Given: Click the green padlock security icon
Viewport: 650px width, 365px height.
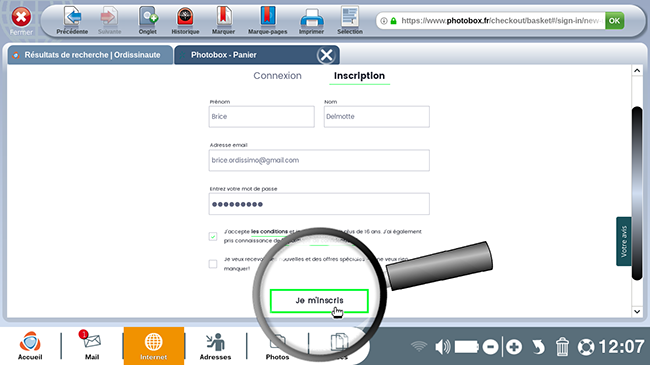Looking at the screenshot, I should click(x=393, y=21).
